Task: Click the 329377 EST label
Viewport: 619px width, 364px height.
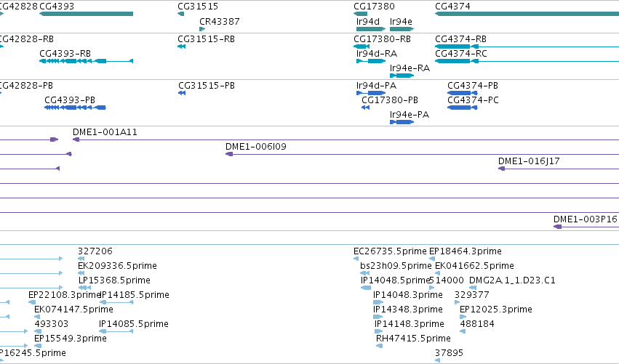Action: point(472,295)
